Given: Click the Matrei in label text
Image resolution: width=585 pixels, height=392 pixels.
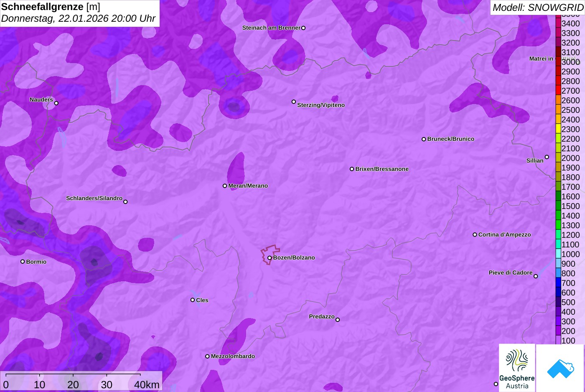Looking at the screenshot, I should [x=541, y=59].
